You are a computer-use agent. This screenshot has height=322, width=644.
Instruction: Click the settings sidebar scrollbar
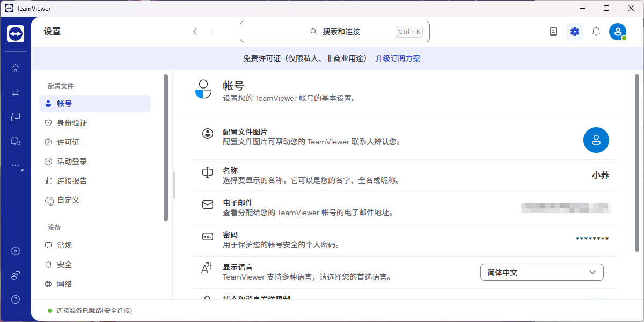166,148
